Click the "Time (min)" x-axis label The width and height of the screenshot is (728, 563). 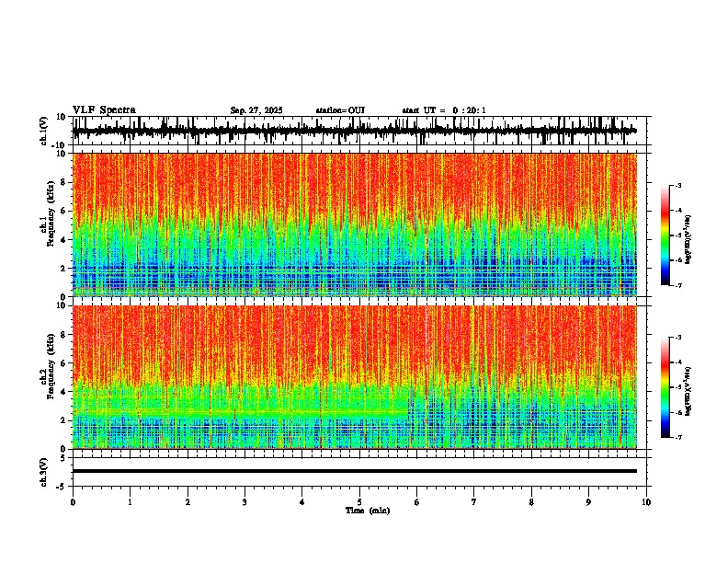(x=368, y=511)
